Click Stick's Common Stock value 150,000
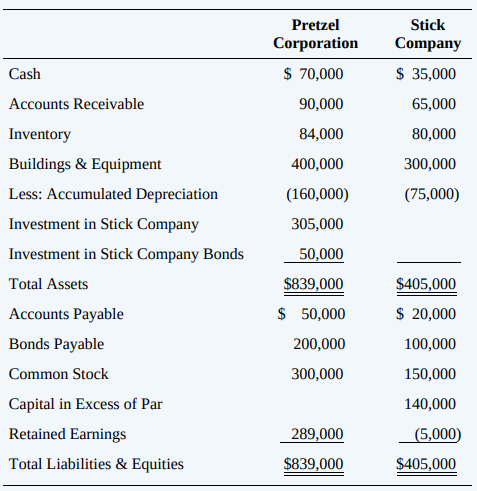 (430, 374)
